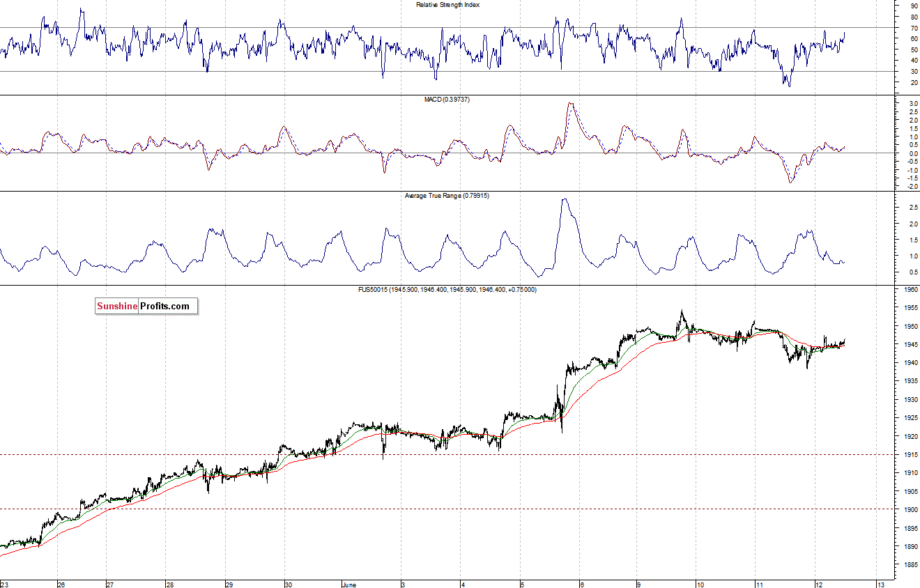This screenshot has height=588, width=920.
Task: Click the 3.0 label on MACD axis
Action: (x=913, y=103)
